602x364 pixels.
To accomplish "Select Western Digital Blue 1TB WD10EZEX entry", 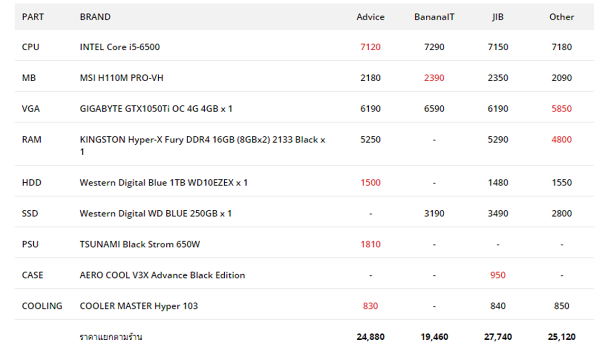I will 163,183.
